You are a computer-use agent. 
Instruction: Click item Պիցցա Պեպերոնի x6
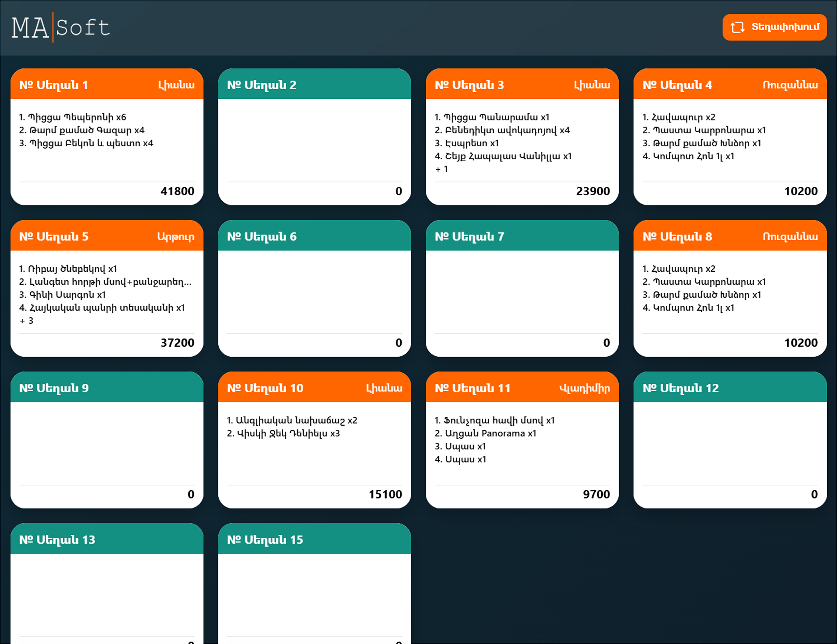73,117
